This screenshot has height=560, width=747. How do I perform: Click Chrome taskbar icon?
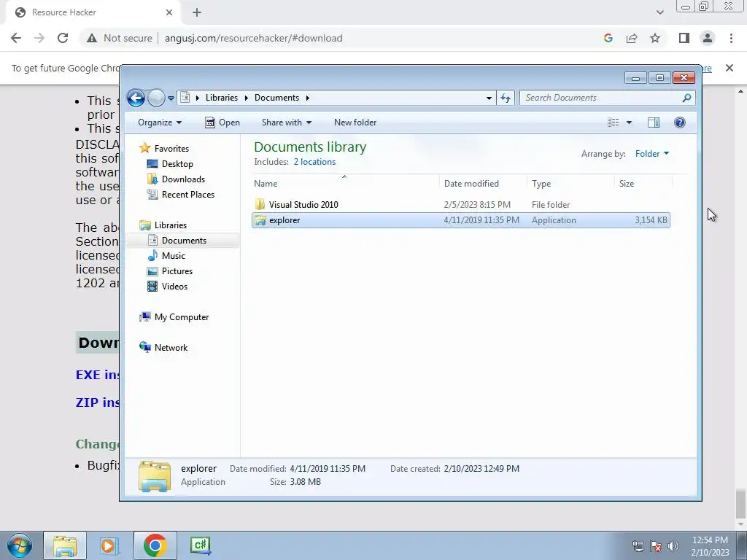tap(155, 545)
